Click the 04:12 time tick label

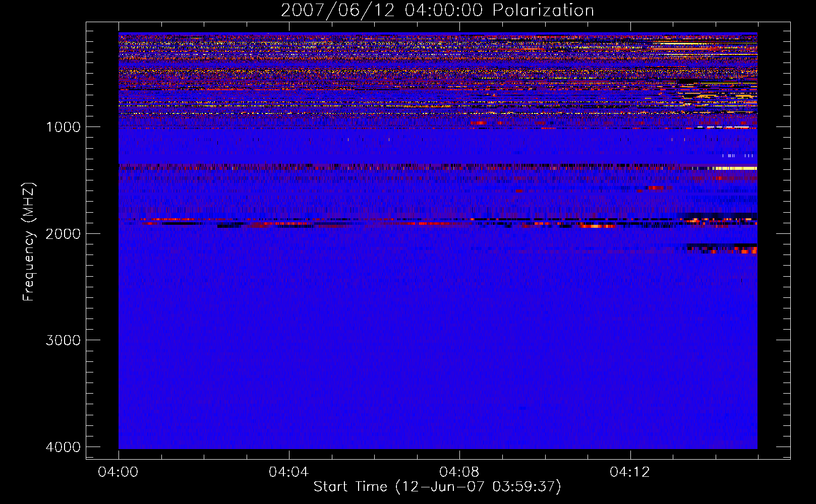[x=630, y=472]
